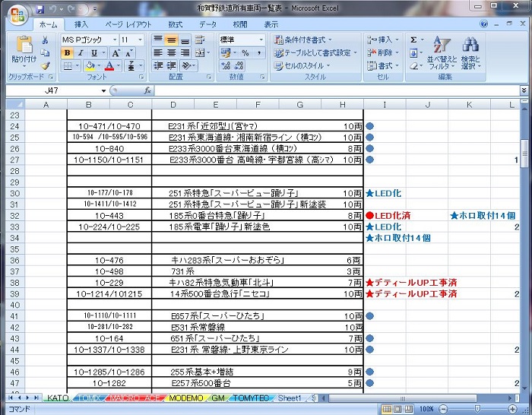Toggle align text left

pyautogui.click(x=158, y=52)
